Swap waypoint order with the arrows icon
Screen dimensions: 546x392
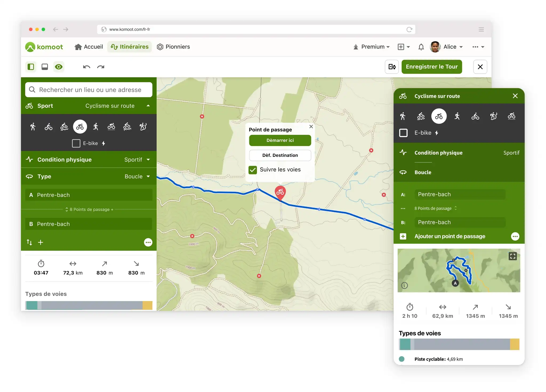[x=29, y=242]
